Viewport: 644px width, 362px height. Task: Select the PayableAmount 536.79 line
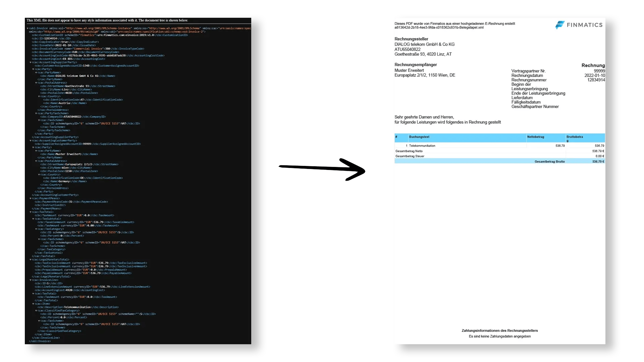[x=83, y=273]
